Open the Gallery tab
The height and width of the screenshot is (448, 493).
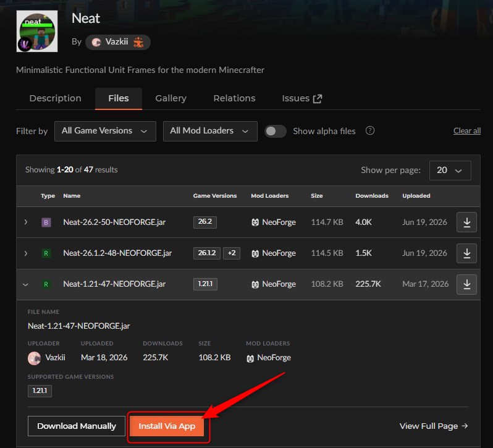pos(171,98)
